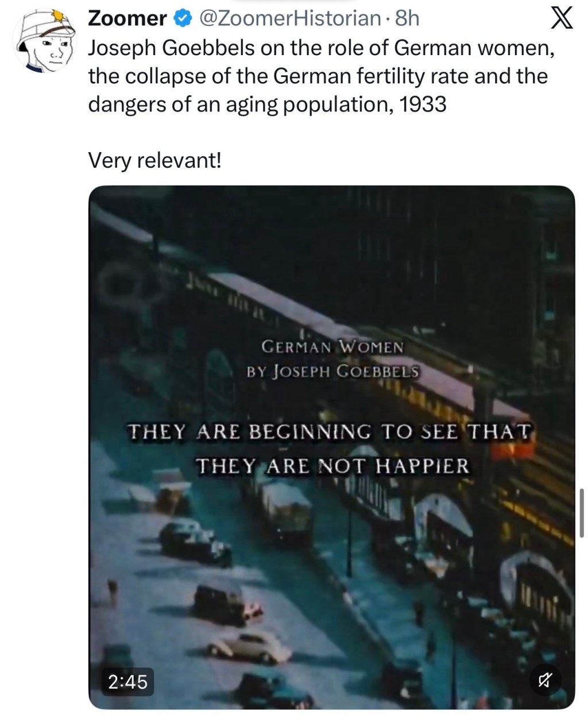Open the Zoomer display name link

pos(127,19)
